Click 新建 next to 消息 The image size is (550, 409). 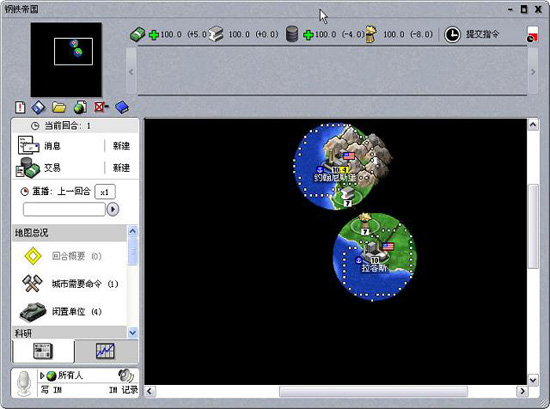pyautogui.click(x=121, y=146)
